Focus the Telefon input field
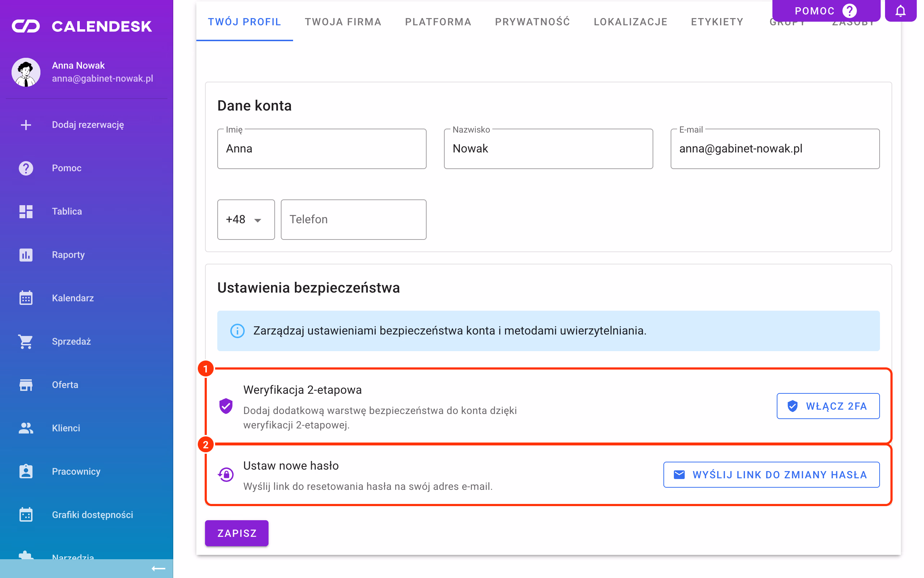This screenshot has width=924, height=578. (x=354, y=219)
